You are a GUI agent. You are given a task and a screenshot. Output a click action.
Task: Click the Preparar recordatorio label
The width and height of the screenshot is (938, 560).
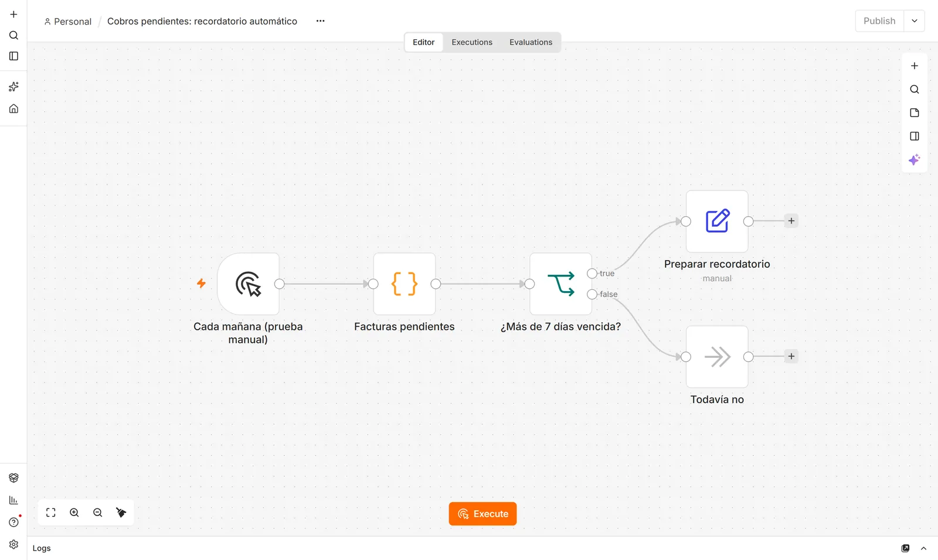(x=717, y=264)
